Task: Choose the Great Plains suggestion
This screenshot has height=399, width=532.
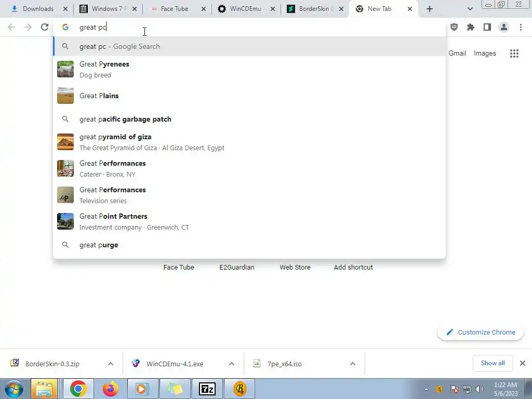Action: pos(249,96)
